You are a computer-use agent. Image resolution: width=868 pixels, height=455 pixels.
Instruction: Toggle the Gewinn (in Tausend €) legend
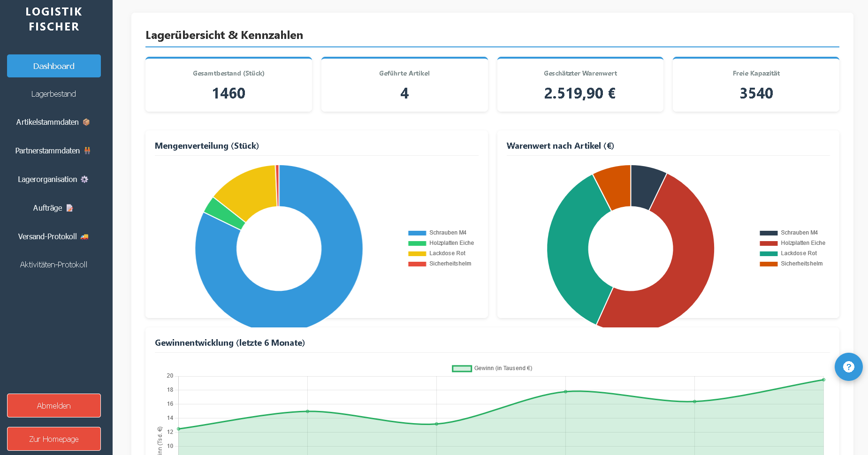(493, 368)
